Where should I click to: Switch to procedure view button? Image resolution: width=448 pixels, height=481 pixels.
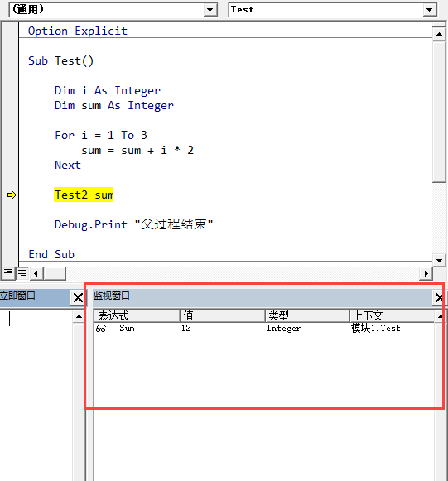coord(8,272)
